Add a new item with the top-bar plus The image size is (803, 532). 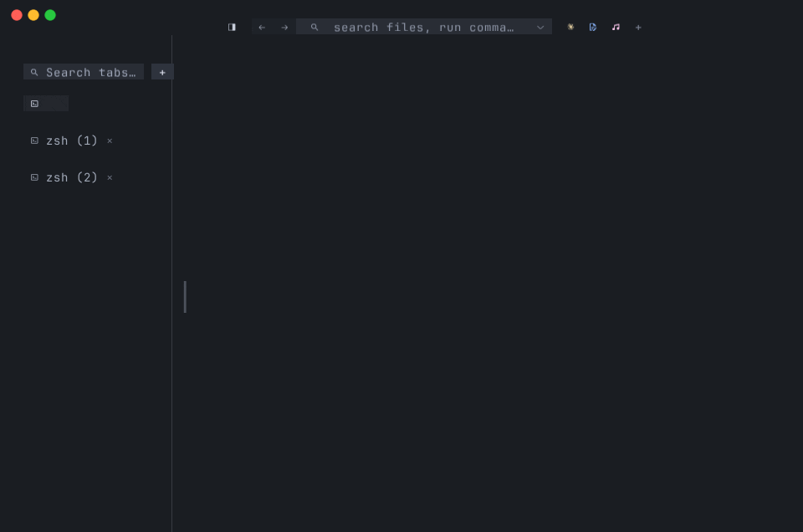pyautogui.click(x=638, y=27)
